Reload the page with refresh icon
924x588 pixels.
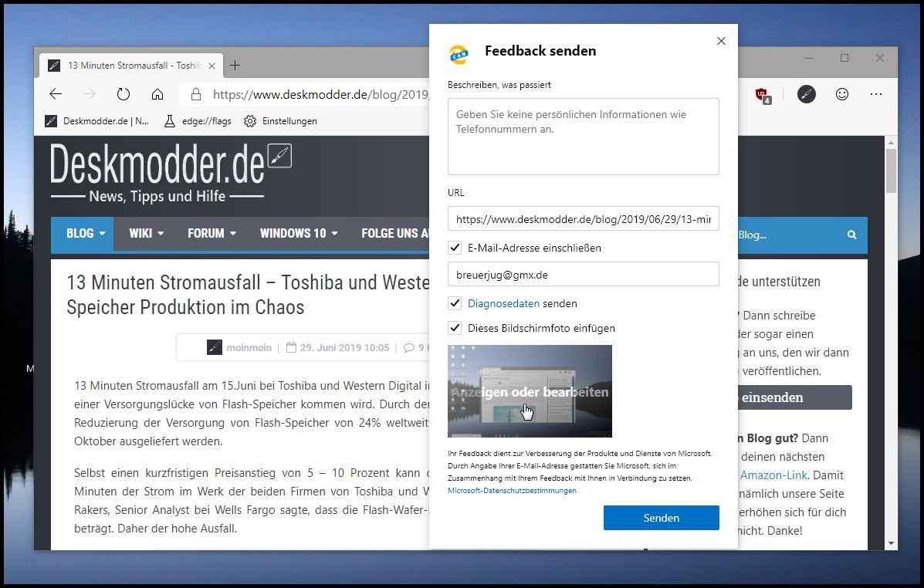pyautogui.click(x=124, y=94)
